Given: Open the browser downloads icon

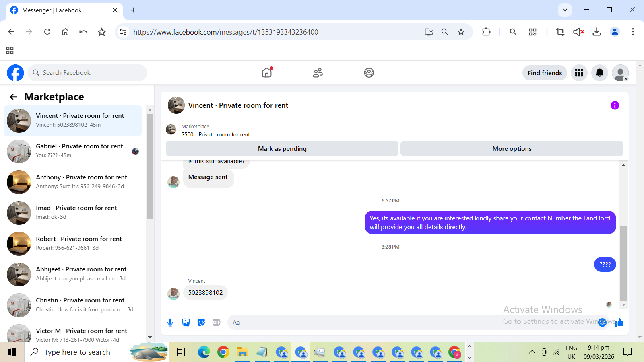Looking at the screenshot, I should tap(597, 32).
